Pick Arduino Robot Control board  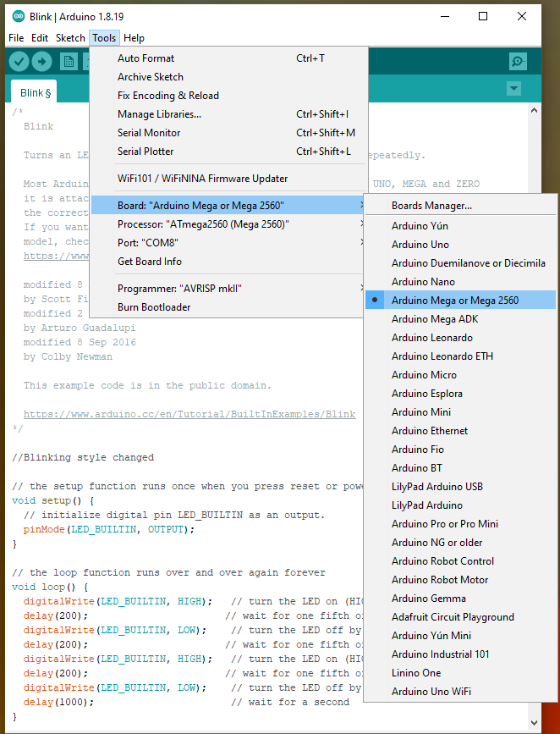point(460,561)
